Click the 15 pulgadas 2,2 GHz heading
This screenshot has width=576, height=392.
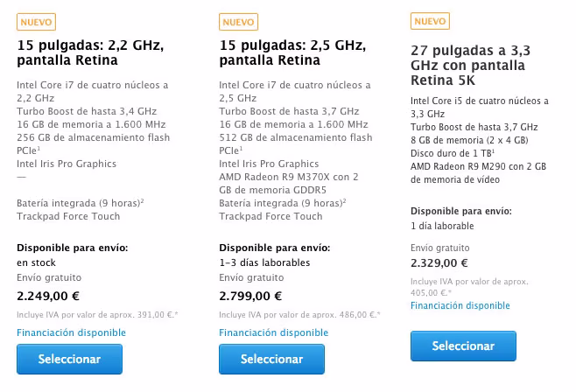[90, 52]
